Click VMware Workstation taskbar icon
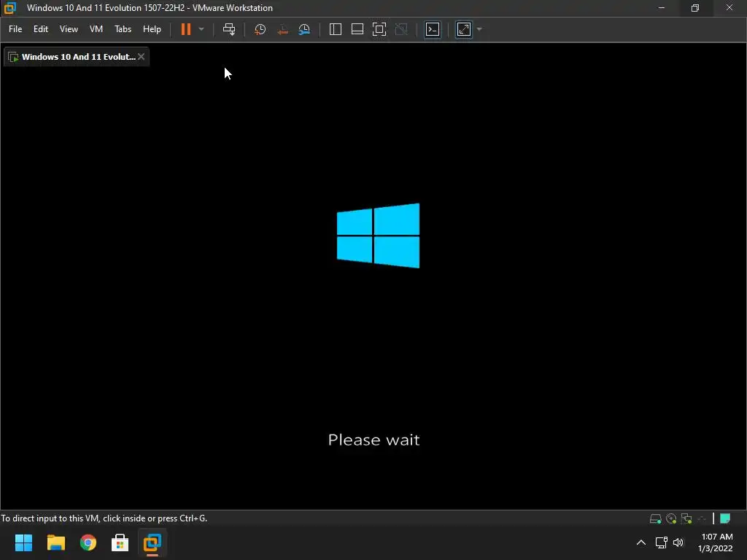747x560 pixels. [152, 542]
